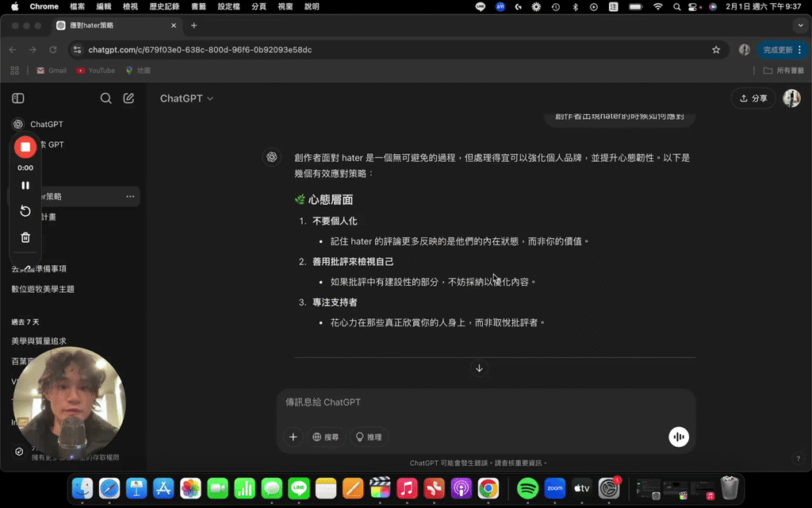Bookmark the page with the star icon
The width and height of the screenshot is (812, 508).
pos(716,49)
